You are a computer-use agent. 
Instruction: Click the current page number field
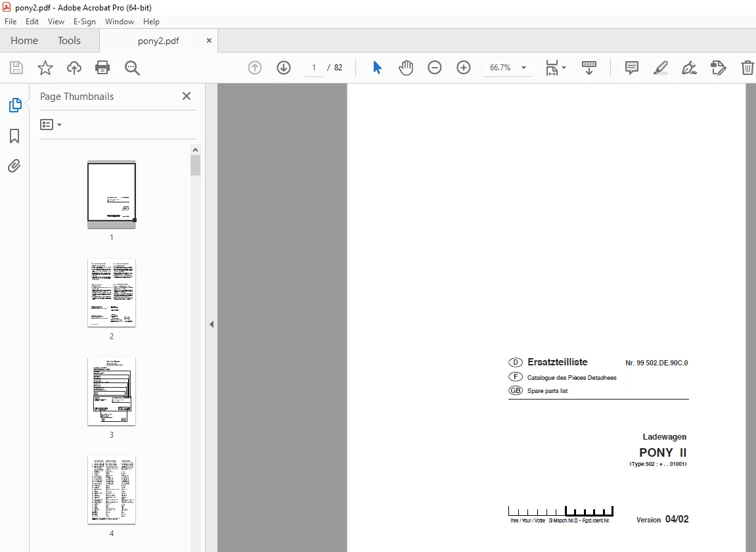point(314,68)
